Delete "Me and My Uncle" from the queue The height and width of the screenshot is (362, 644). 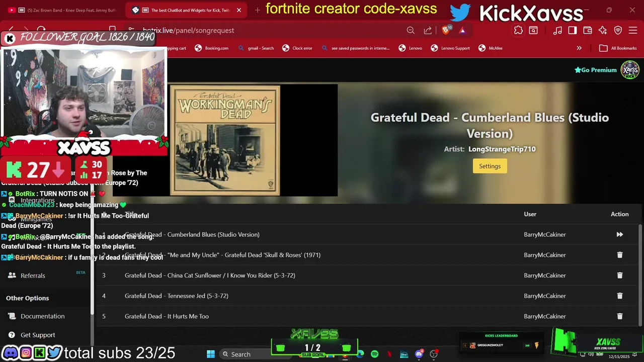(x=619, y=255)
